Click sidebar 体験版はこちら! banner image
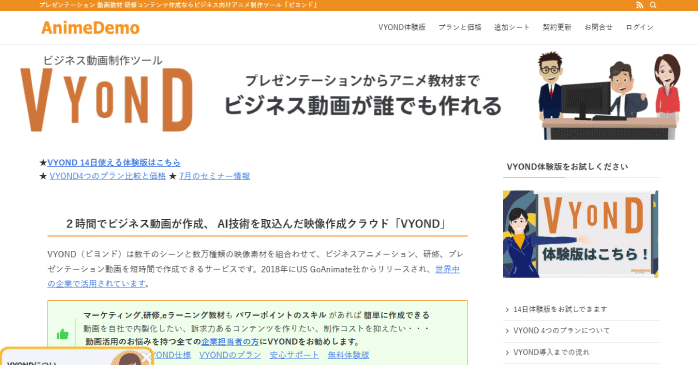The height and width of the screenshot is (365, 698). click(x=580, y=234)
